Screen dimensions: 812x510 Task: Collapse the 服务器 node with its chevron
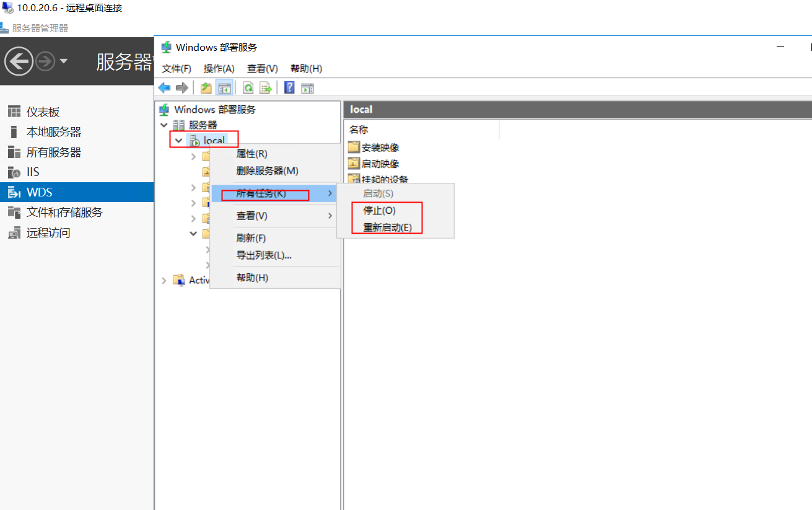pyautogui.click(x=164, y=125)
